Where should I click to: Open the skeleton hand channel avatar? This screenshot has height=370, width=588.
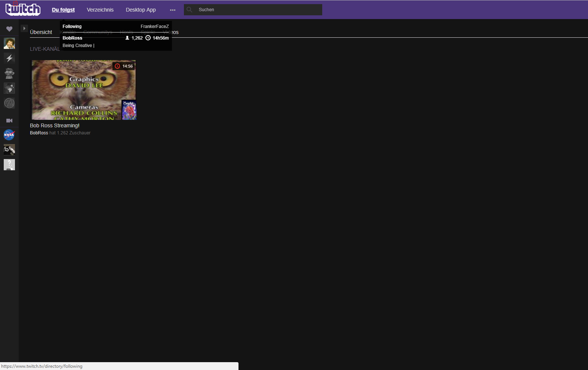[x=9, y=150]
